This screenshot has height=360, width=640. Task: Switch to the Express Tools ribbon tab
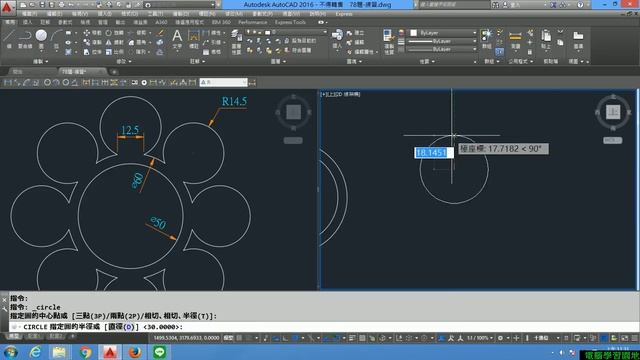coord(290,22)
